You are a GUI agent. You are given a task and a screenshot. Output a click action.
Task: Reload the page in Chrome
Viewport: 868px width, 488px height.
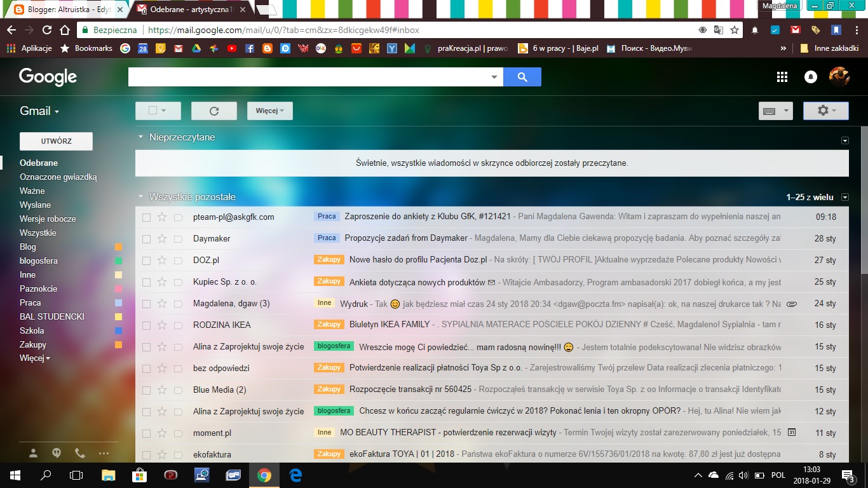coord(46,30)
